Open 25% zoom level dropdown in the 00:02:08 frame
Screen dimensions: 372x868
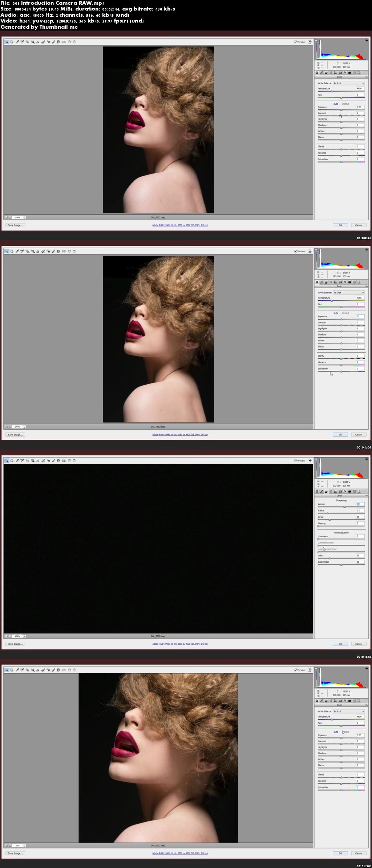[24, 845]
